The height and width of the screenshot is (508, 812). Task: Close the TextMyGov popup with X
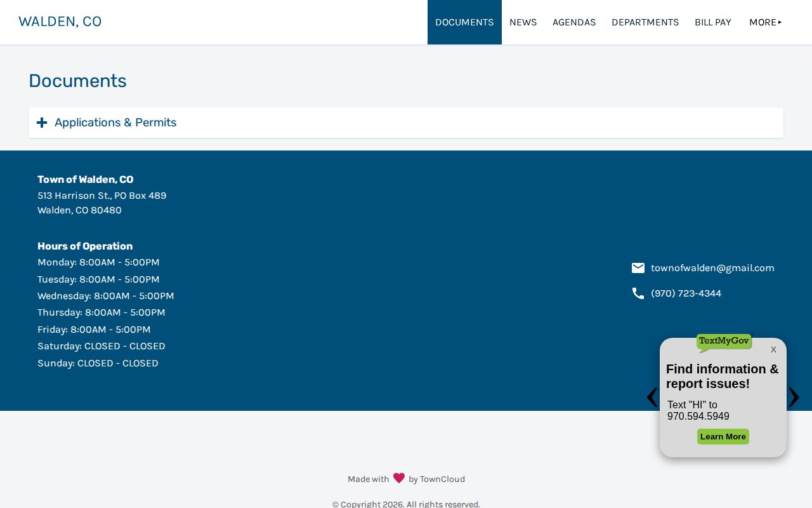773,350
